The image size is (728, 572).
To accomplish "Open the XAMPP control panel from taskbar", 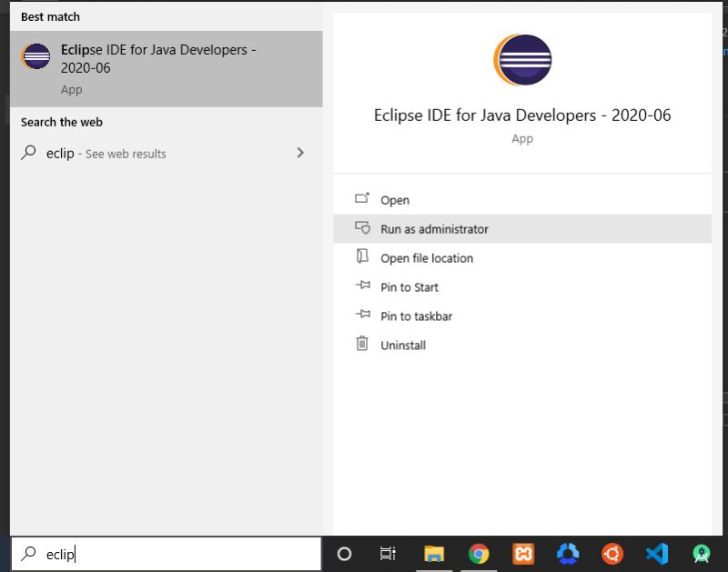I will click(x=521, y=552).
